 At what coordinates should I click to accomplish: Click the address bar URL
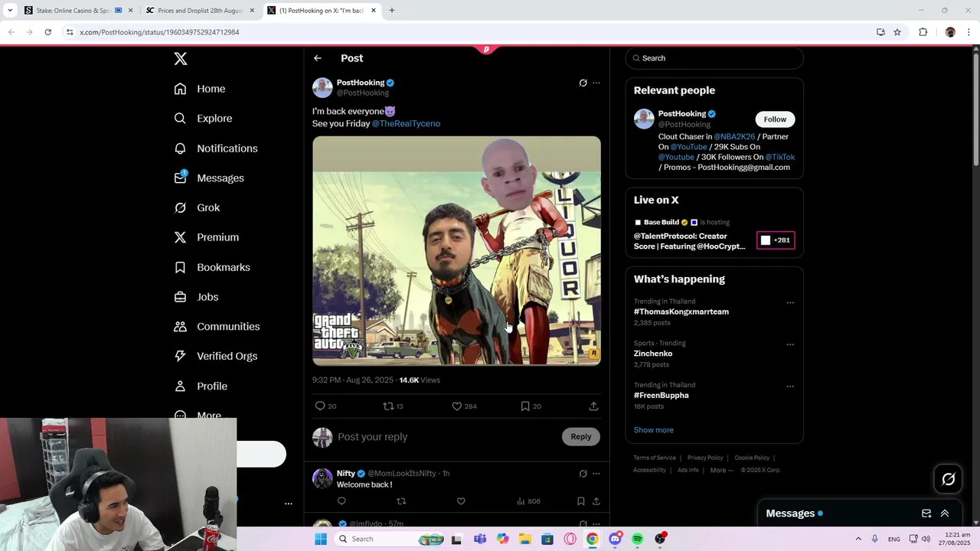[x=159, y=32]
